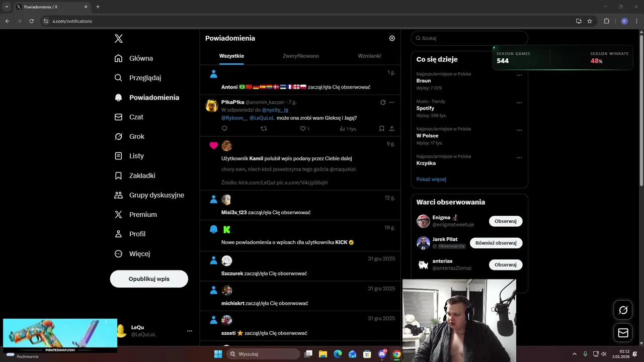Screen dimensions: 644x362
Task: Open more options for W Polsce trend
Action: coord(519,130)
